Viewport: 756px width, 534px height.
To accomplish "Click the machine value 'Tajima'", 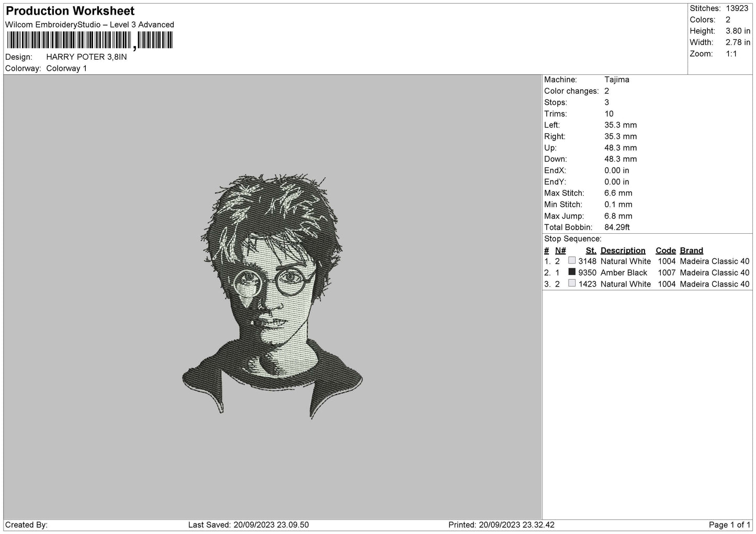I will (x=617, y=79).
